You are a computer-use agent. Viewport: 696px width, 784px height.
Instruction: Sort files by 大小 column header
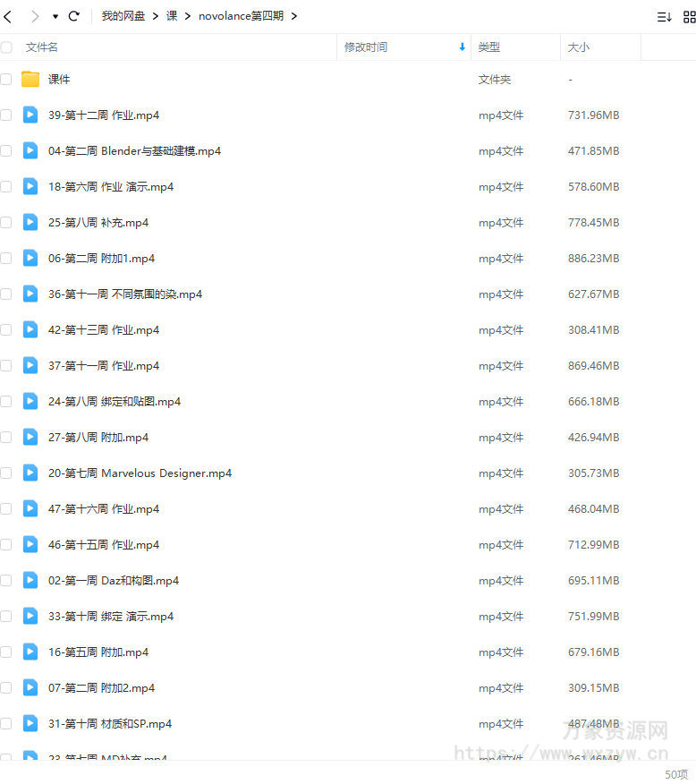(579, 47)
